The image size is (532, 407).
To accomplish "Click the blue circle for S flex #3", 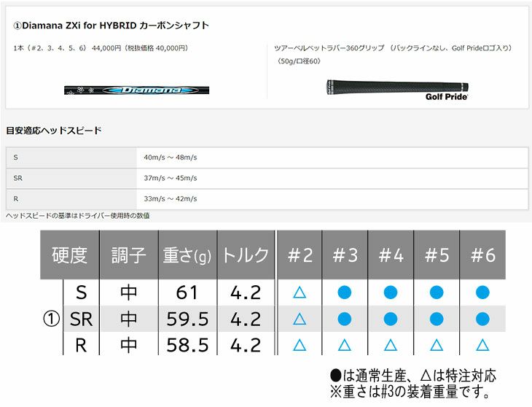I will coord(345,292).
